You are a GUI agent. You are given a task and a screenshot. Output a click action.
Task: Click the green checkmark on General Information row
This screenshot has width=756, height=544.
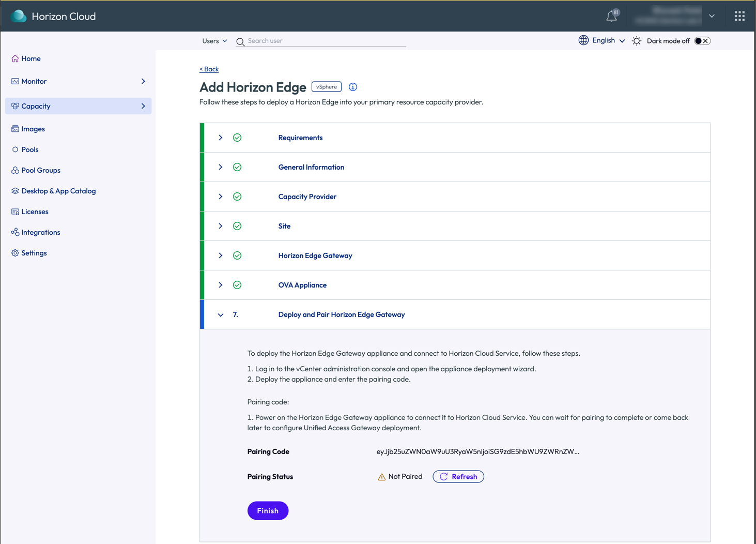pos(237,167)
